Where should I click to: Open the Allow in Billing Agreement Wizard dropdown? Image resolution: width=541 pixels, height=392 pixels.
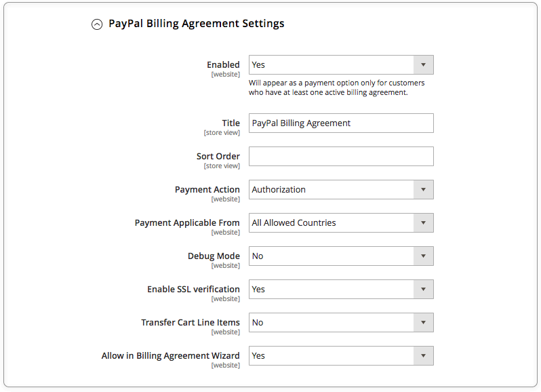pyautogui.click(x=332, y=356)
